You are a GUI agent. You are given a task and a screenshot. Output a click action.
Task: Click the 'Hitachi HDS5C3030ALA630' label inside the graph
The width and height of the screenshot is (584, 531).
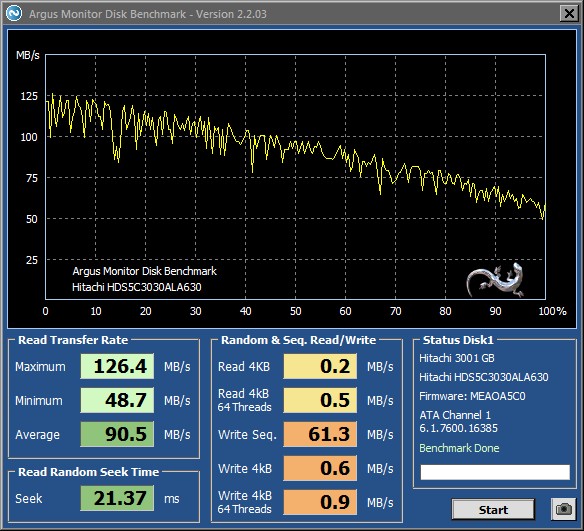point(137,287)
